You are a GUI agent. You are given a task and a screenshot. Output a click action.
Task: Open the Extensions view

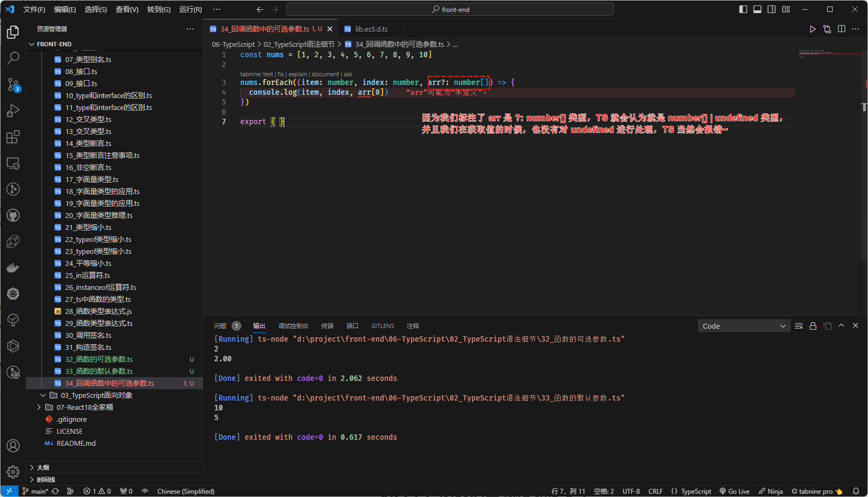click(x=13, y=137)
